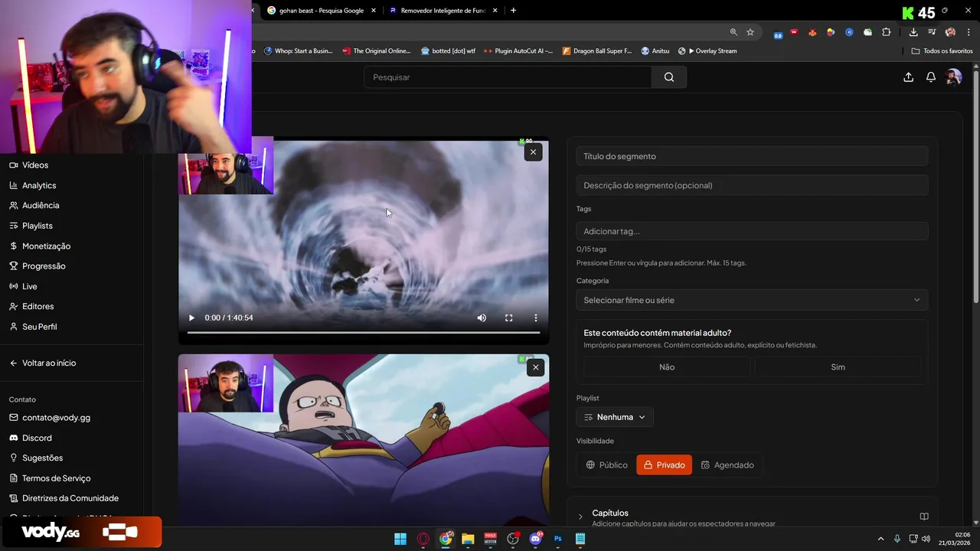Click the zoom magnifier in address bar
The width and height of the screenshot is (980, 551).
733,32
